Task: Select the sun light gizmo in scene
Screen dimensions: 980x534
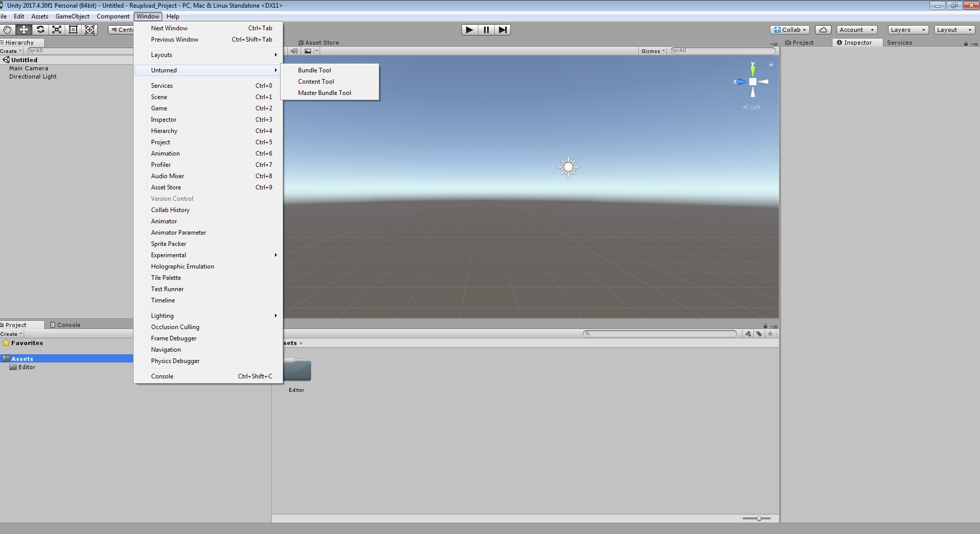Action: pos(568,167)
